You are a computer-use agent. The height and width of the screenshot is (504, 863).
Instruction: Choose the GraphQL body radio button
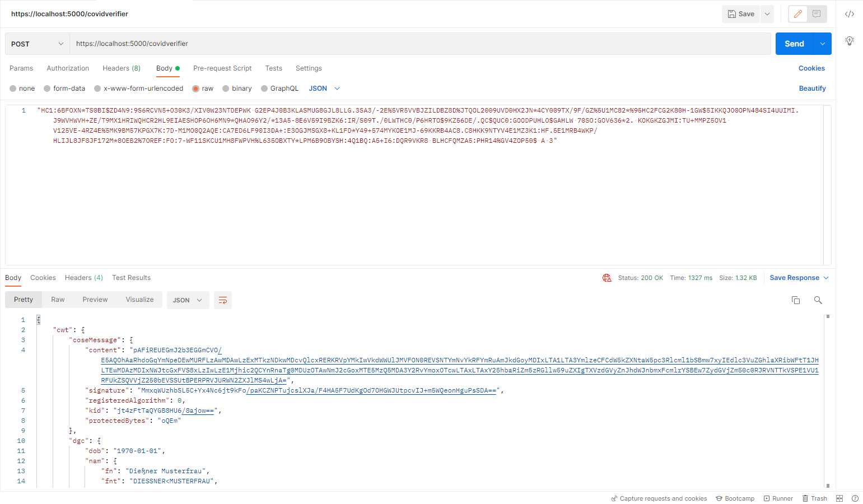(264, 88)
